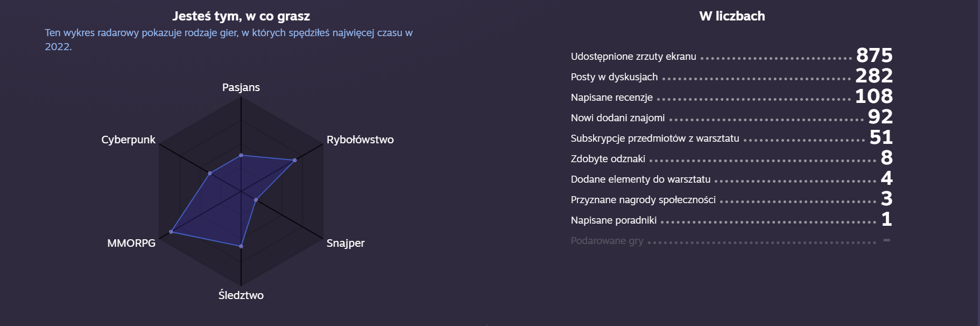Open the "Napisane recenzje" entry
Viewport: 980px width, 326px height.
coord(611,98)
